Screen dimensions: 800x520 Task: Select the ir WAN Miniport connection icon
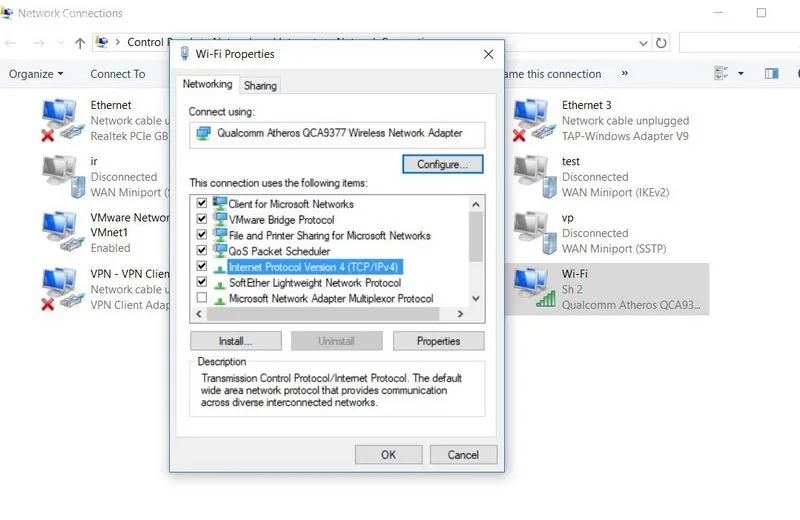tap(63, 177)
